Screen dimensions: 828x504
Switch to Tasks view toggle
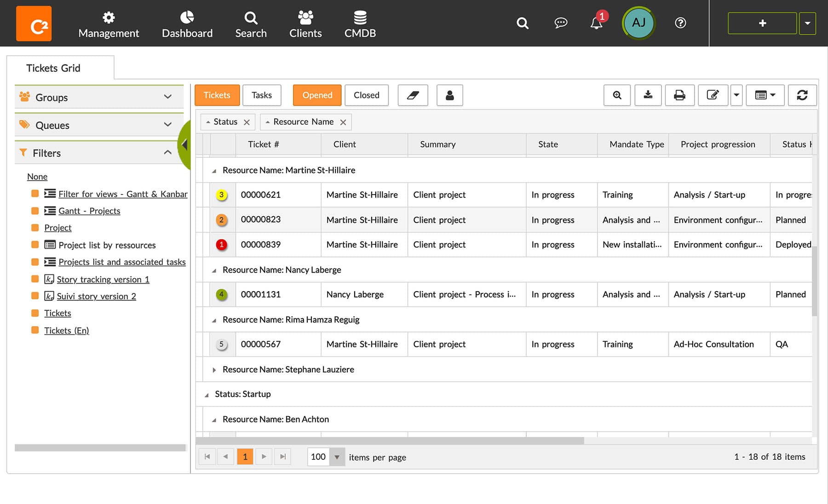click(x=261, y=95)
